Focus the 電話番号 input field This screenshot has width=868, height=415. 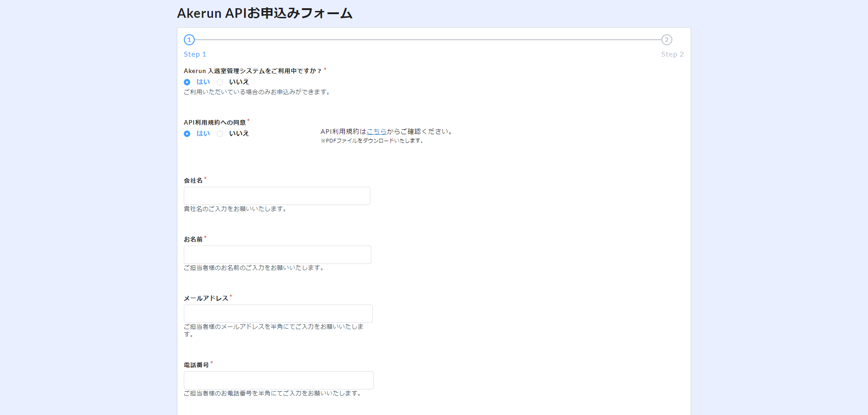(279, 380)
